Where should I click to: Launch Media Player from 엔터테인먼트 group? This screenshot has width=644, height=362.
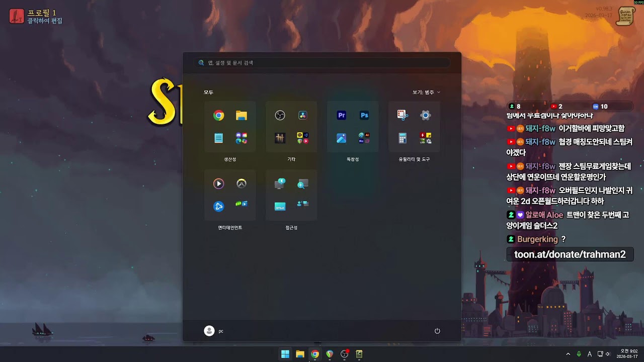[x=218, y=184]
